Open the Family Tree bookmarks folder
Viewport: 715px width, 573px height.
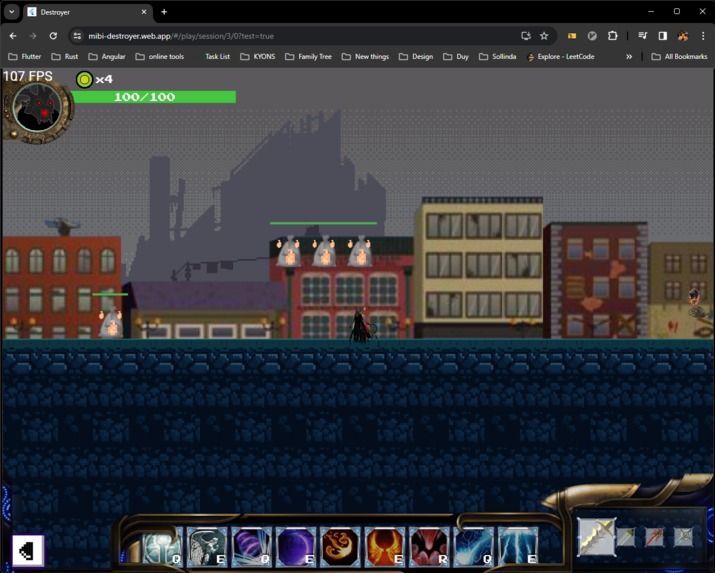pos(309,57)
